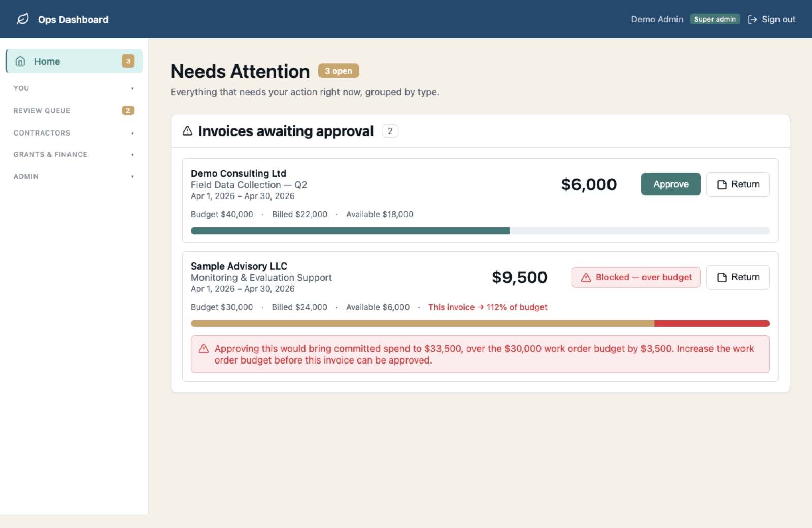Click the $9,500 invoice amount
This screenshot has width=812, height=528.
pyautogui.click(x=520, y=277)
